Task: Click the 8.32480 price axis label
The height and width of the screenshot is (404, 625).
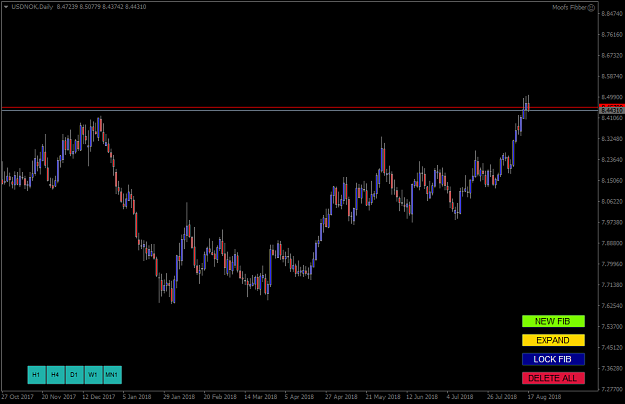Action: point(612,139)
